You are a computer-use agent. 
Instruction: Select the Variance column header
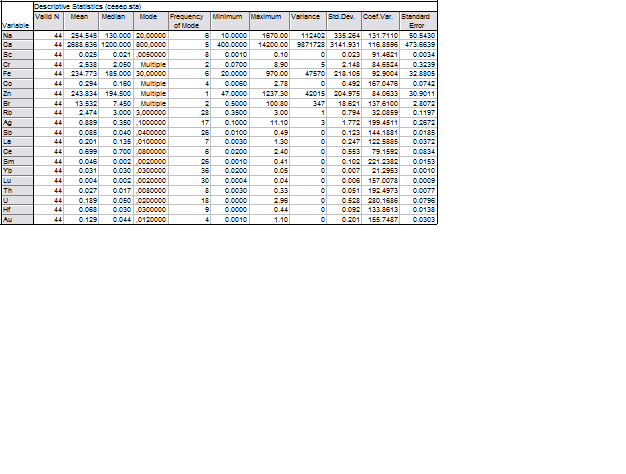(x=308, y=21)
